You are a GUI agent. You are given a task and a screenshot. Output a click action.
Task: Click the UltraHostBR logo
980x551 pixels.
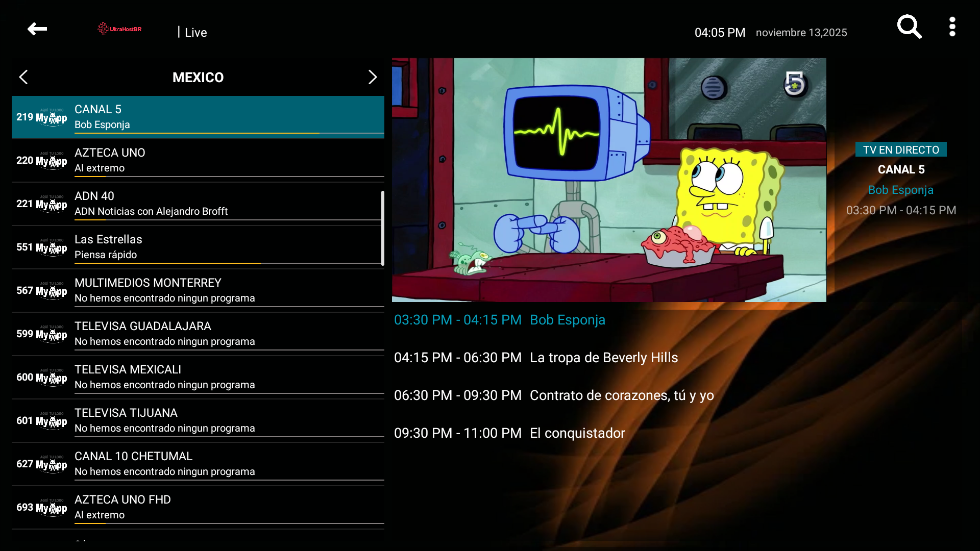click(120, 29)
